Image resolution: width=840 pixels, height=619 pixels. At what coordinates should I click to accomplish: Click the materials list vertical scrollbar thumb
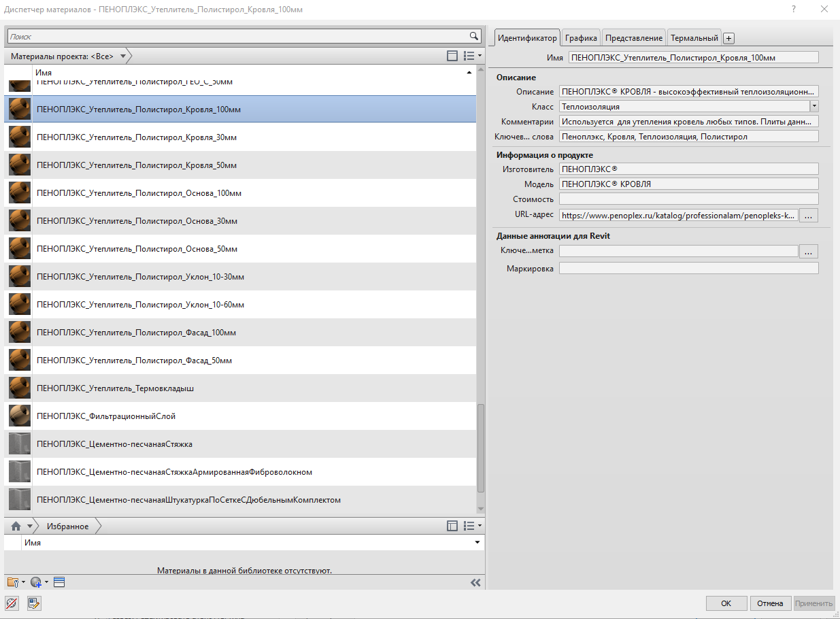tap(481, 448)
